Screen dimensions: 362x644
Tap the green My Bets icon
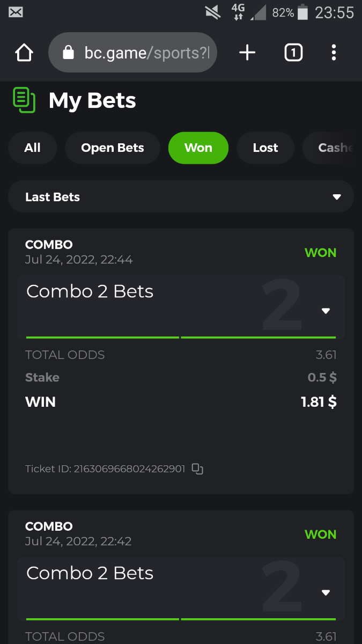click(x=24, y=100)
